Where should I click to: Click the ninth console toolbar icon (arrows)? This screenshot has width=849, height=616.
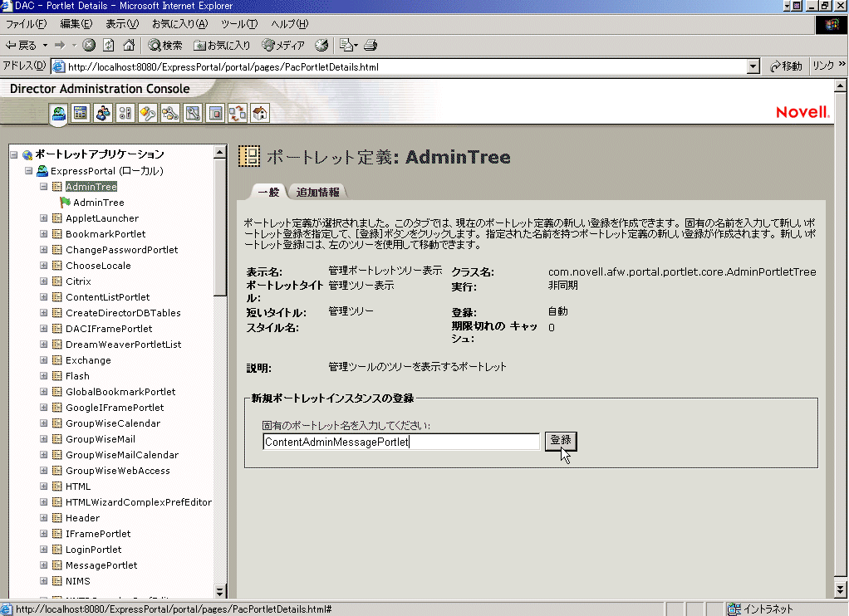point(237,113)
